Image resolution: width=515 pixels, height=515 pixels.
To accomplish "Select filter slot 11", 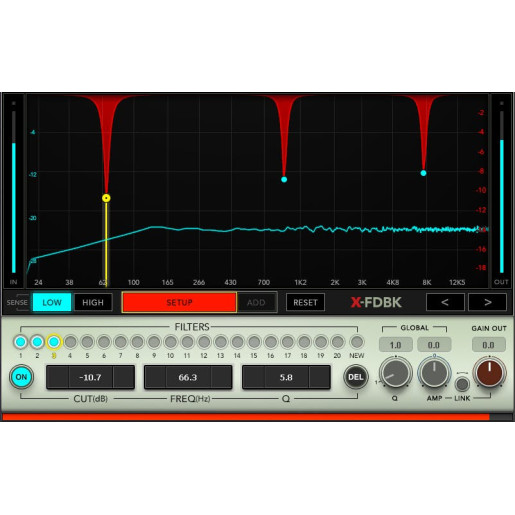I will click(187, 342).
